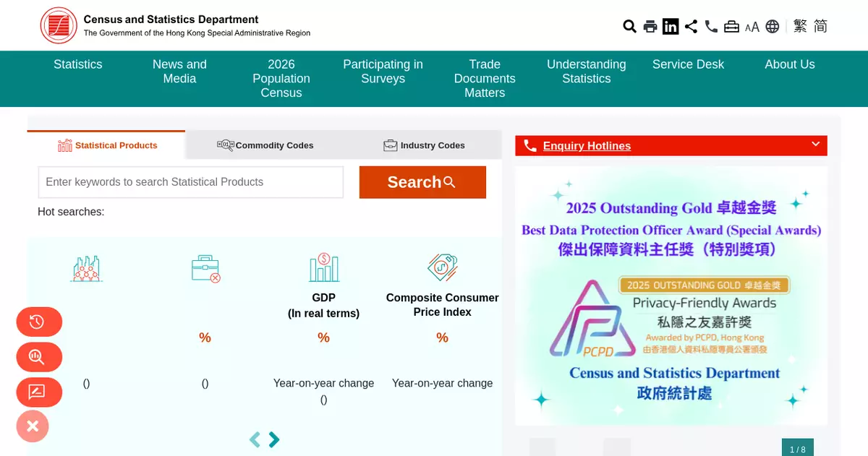
Task: Go to next statistics carousel slide arrow
Action: (x=274, y=439)
